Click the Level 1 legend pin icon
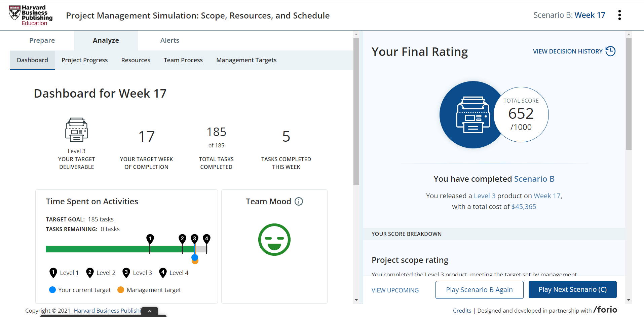644x317 pixels. click(53, 273)
